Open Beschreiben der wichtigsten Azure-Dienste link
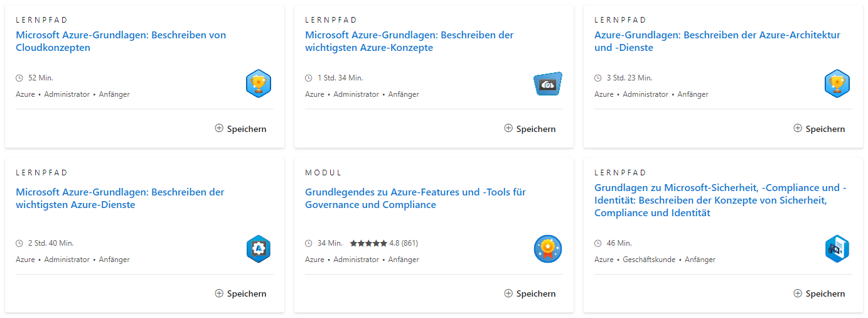Screen dimensions: 868x318 click(x=120, y=199)
